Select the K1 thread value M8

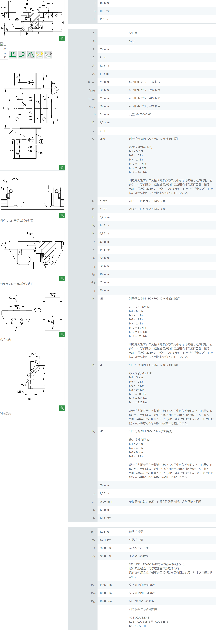(101, 299)
